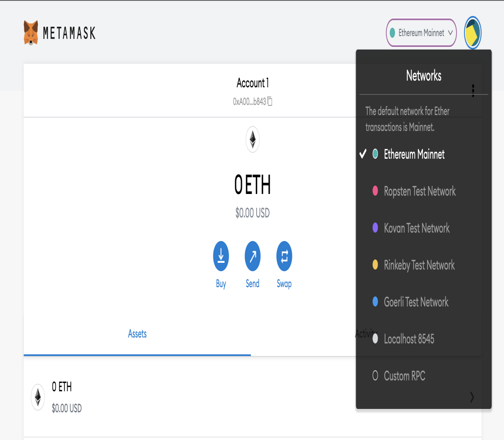Screen dimensions: 504x440
Task: Click the Send arrow icon
Action: 252,256
